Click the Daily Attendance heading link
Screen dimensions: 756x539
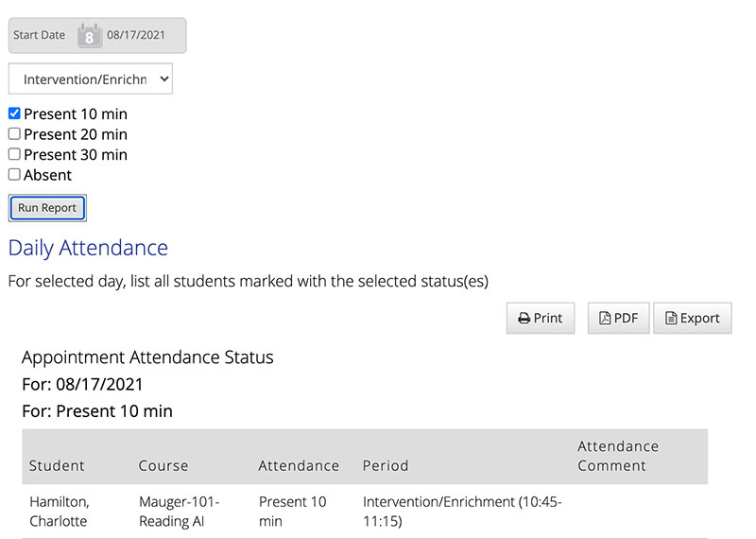(88, 248)
